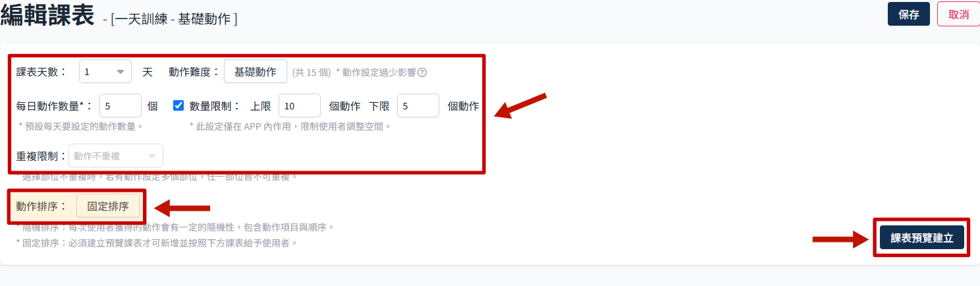Screen dimensions: 980x286
Task: Expand the 課表天數 dropdown arrow
Action: pyautogui.click(x=121, y=72)
